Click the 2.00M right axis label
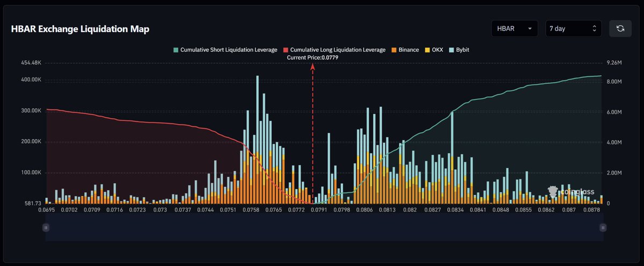Image resolution: width=644 pixels, height=266 pixels. pyautogui.click(x=614, y=174)
